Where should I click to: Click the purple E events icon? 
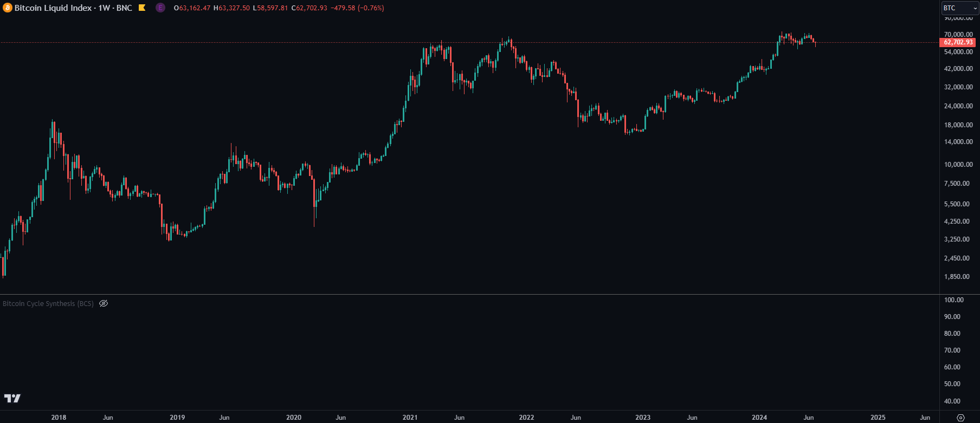tap(160, 8)
